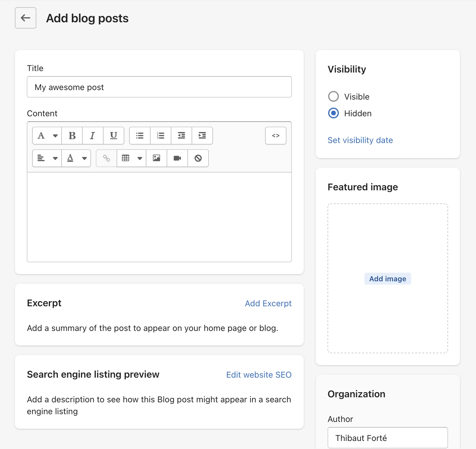Click the Visibility heading

(347, 69)
